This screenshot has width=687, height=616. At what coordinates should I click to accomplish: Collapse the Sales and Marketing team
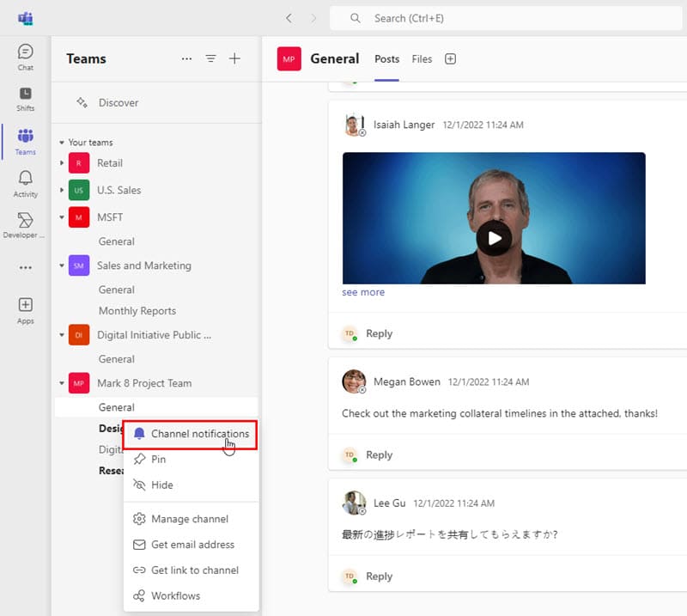pyautogui.click(x=62, y=265)
